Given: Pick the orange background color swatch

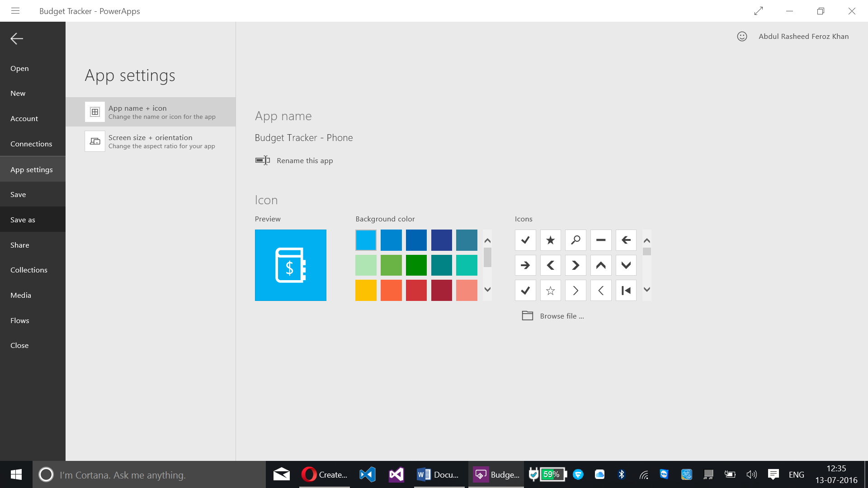Looking at the screenshot, I should click(391, 291).
